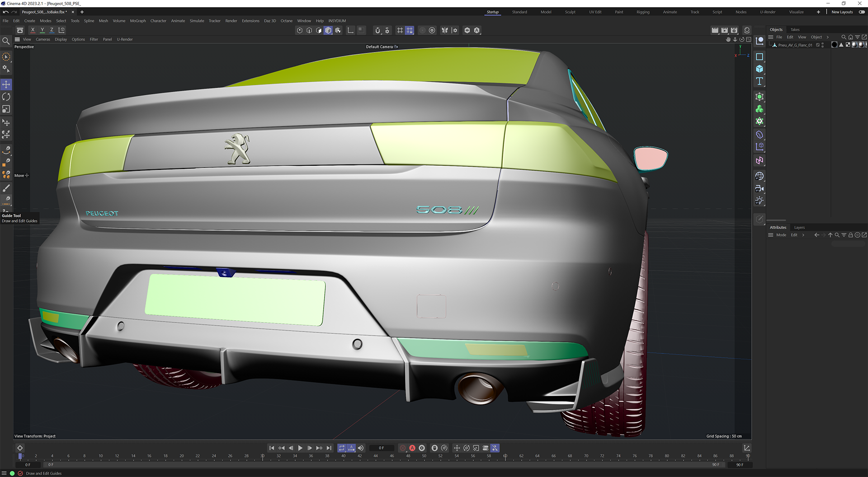The height and width of the screenshot is (477, 868).
Task: Switch to the Sculpt layout tab
Action: coord(570,12)
